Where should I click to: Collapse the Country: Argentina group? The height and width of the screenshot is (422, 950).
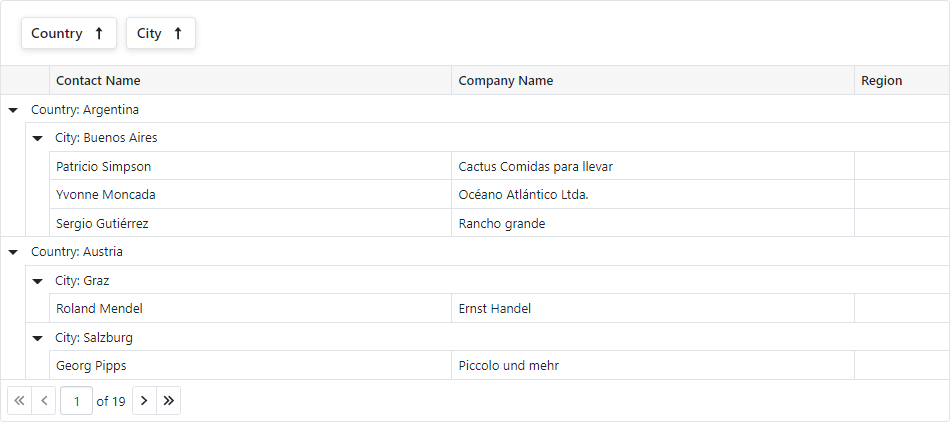point(13,110)
